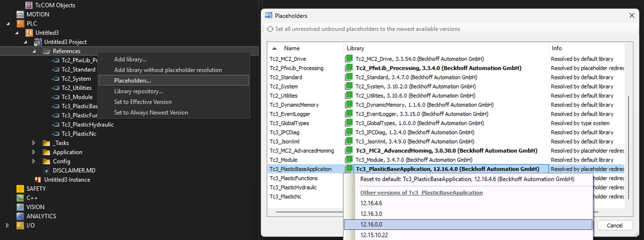Close the Placeholders dialog

pyautogui.click(x=632, y=16)
